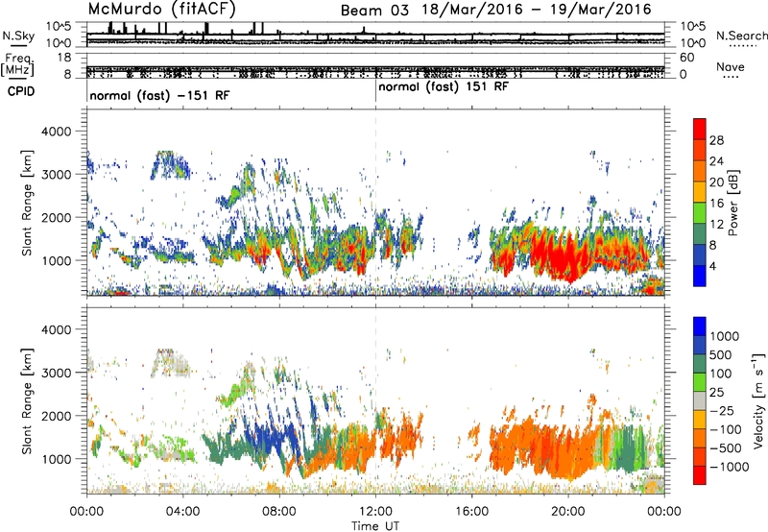Image resolution: width=768 pixels, height=532 pixels.
Task: Click the frequency dots panel below noise panel
Action: click(x=375, y=65)
